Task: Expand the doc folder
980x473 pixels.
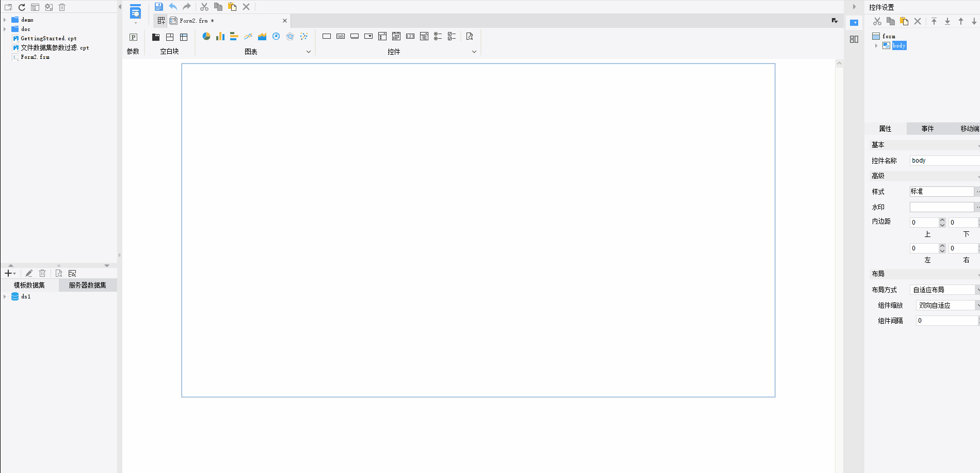Action: 5,29
